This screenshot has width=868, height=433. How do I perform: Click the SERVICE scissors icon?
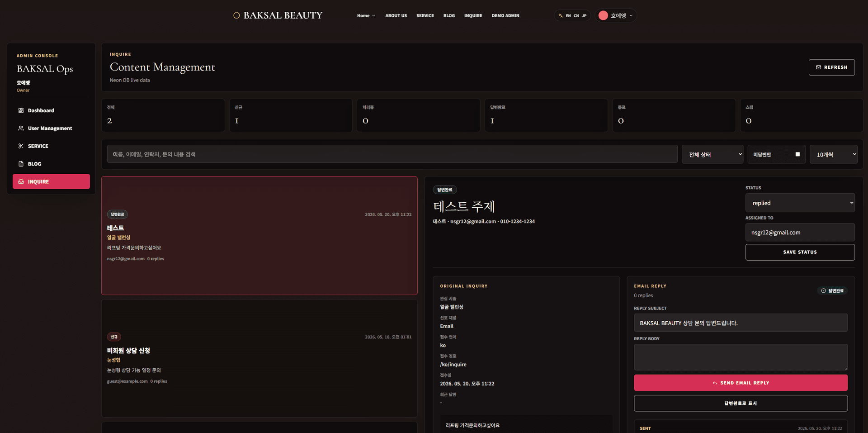[x=21, y=146]
